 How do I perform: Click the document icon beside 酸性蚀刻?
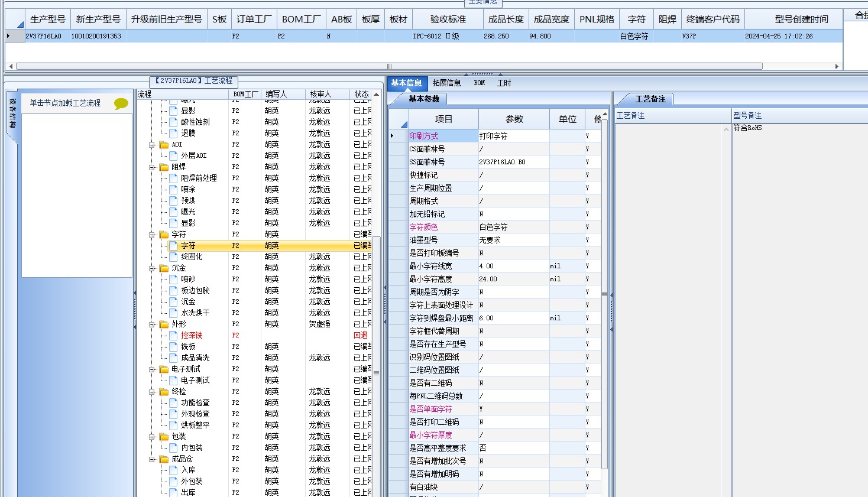[x=173, y=122]
